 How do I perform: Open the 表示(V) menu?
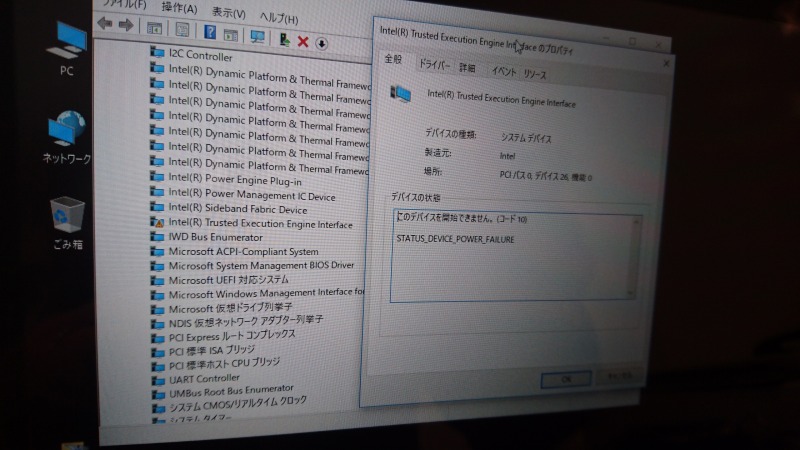(x=229, y=13)
